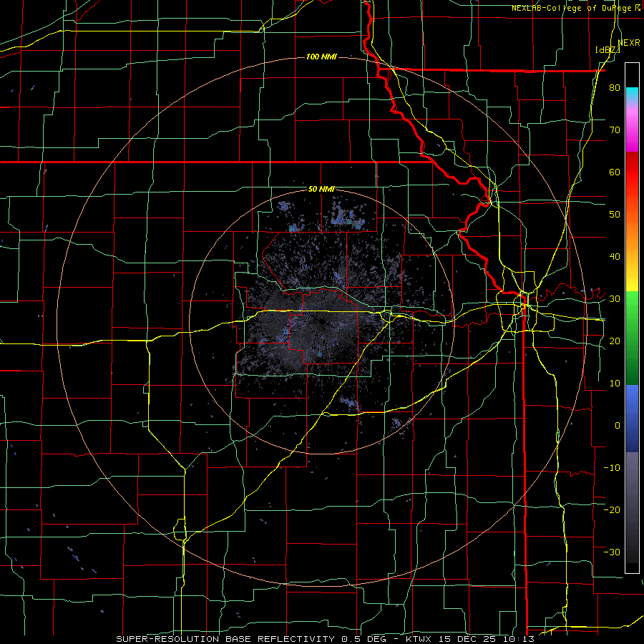
Task: Click the 50 NMI range ring label
Action: (321, 190)
